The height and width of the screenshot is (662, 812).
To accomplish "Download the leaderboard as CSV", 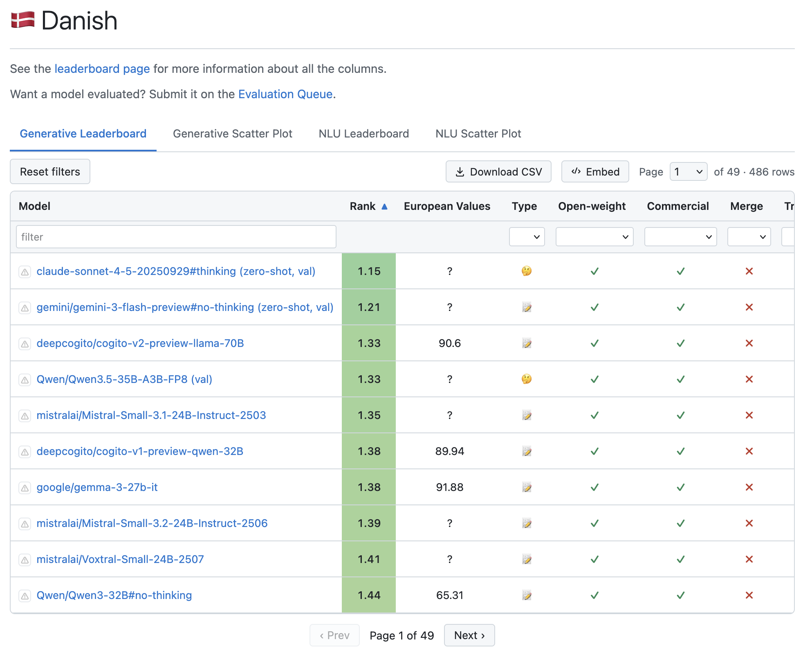I will [498, 172].
